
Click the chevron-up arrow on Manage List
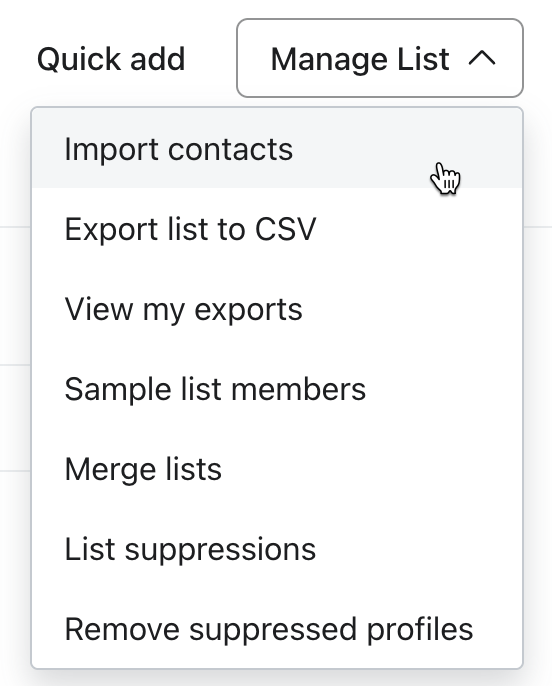[482, 58]
